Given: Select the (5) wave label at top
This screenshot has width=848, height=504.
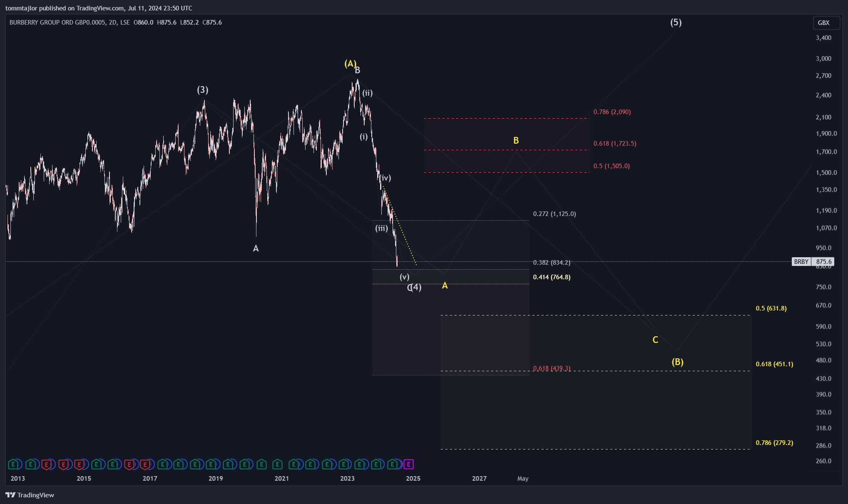Looking at the screenshot, I should click(x=676, y=22).
